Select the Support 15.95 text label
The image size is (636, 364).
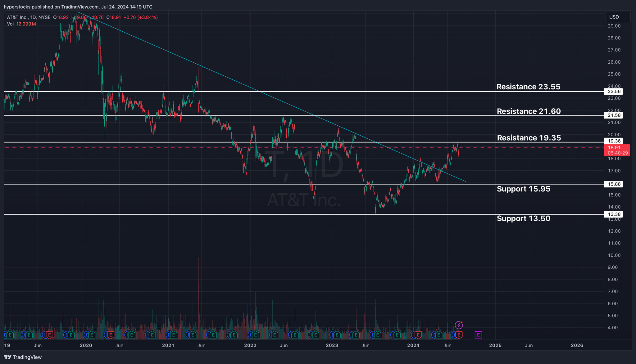point(523,189)
